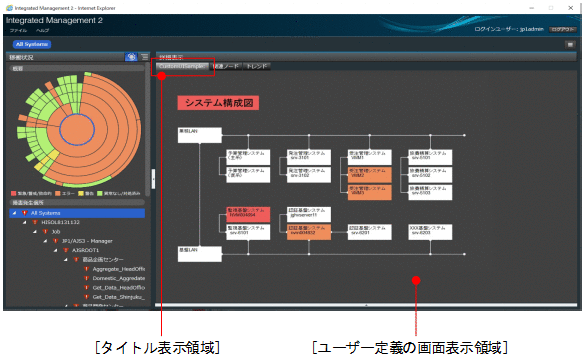Click the All Systems breadcrumb button
Image resolution: width=584 pixels, height=363 pixels.
pos(32,44)
